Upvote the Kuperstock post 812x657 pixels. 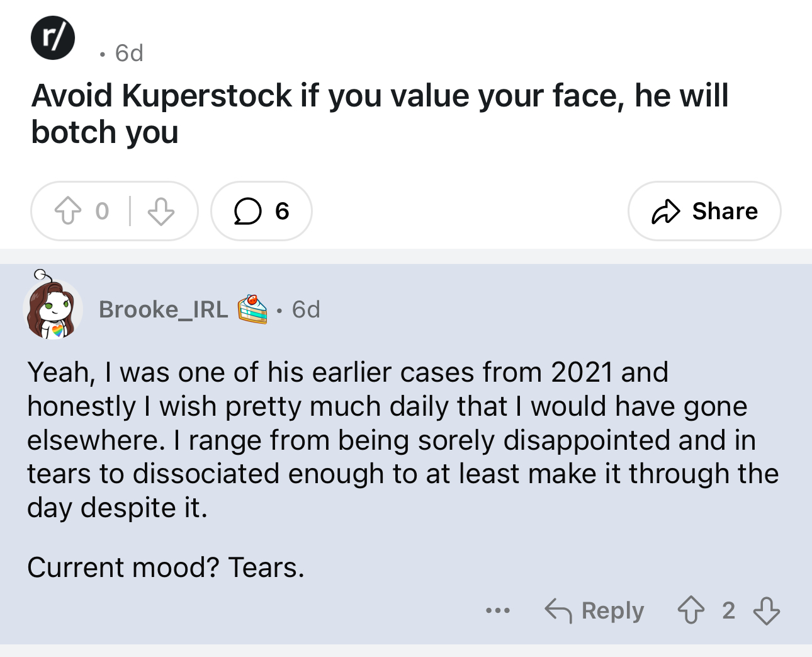point(68,211)
